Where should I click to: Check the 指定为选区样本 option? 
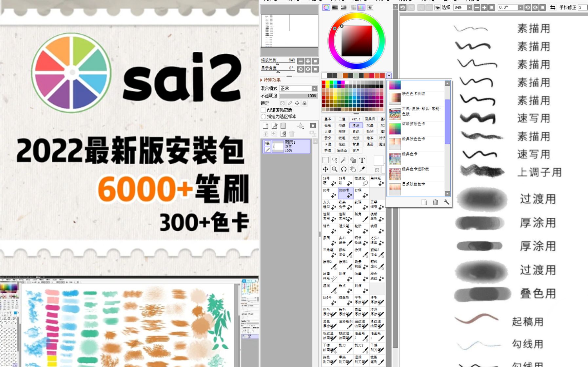[263, 116]
